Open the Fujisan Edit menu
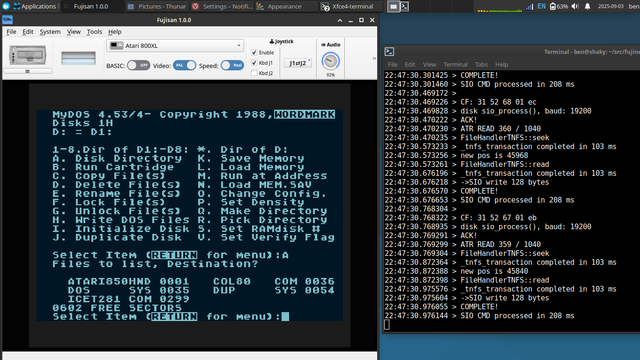The height and width of the screenshot is (360, 640). tap(28, 32)
